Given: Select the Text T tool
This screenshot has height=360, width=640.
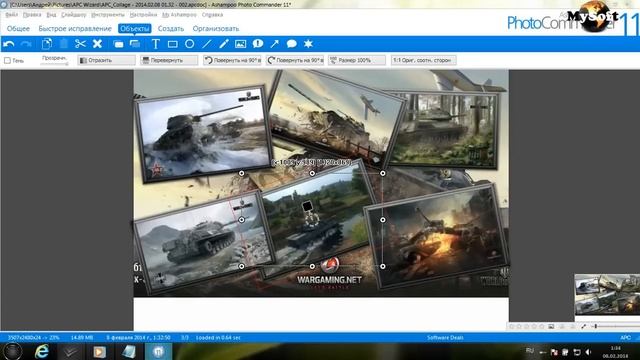Looking at the screenshot, I should [x=156, y=44].
